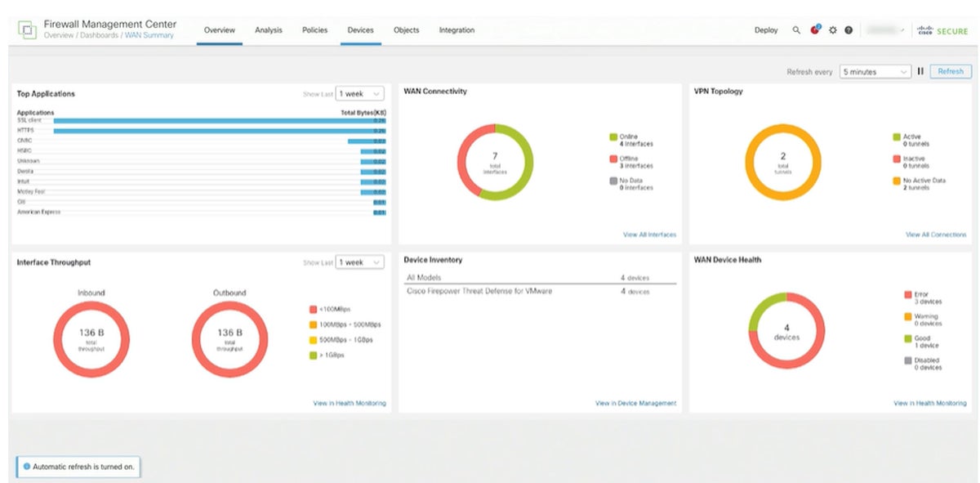
Task: Open the Show Last dropdown for Interface Throughput
Action: click(x=359, y=262)
